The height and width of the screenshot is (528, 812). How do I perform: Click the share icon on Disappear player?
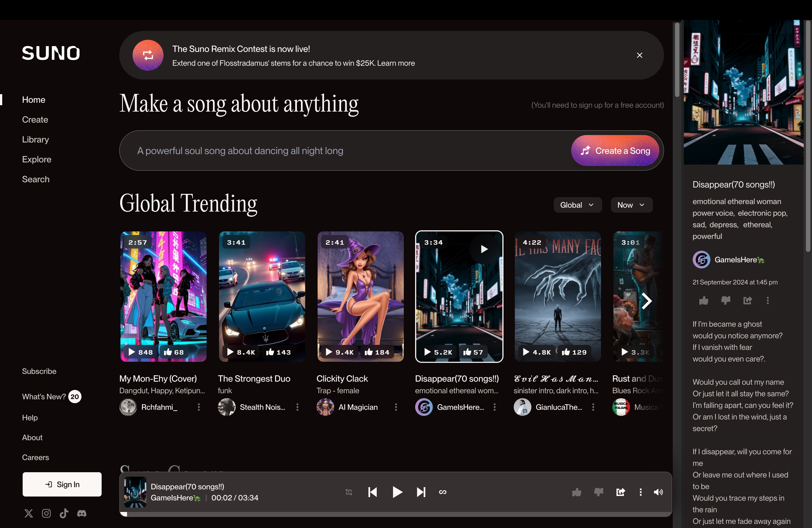(620, 492)
